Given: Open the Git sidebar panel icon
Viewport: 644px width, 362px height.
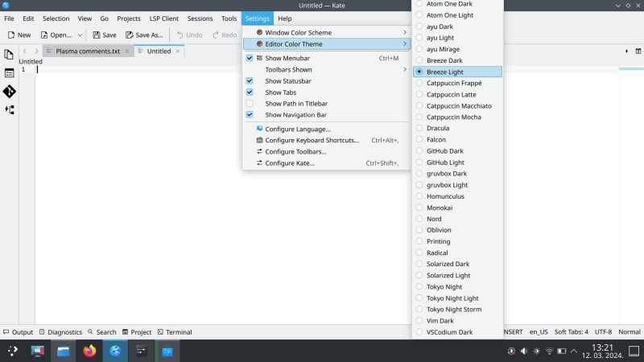Looking at the screenshot, I should click(9, 92).
